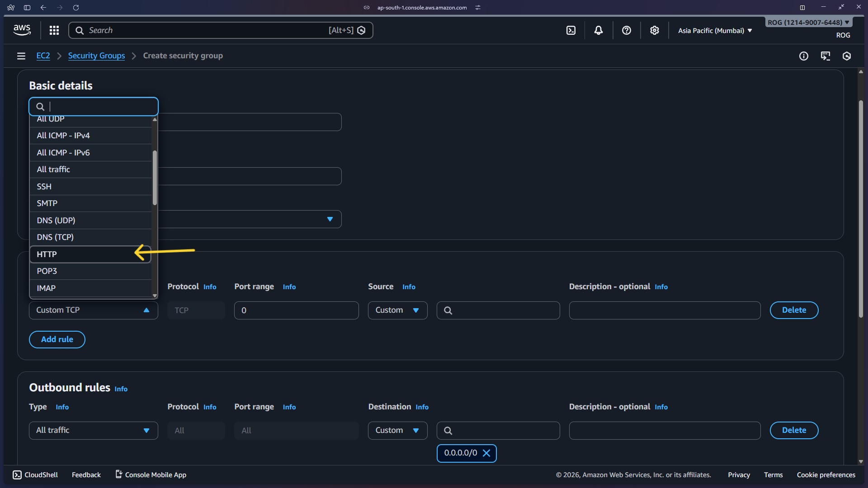Open the hamburger navigation menu
Viewport: 868px width, 488px height.
pyautogui.click(x=21, y=56)
